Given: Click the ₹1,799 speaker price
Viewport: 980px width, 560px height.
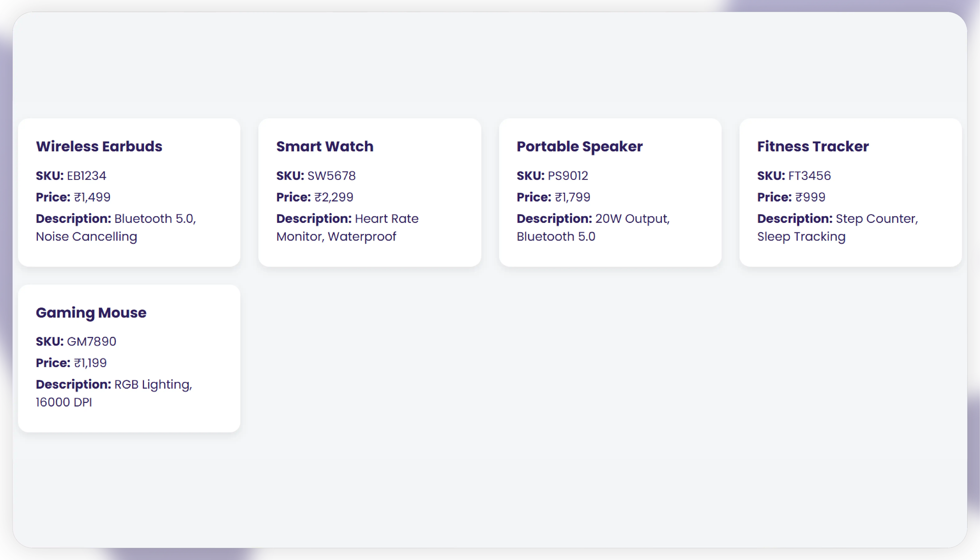Looking at the screenshot, I should coord(573,197).
